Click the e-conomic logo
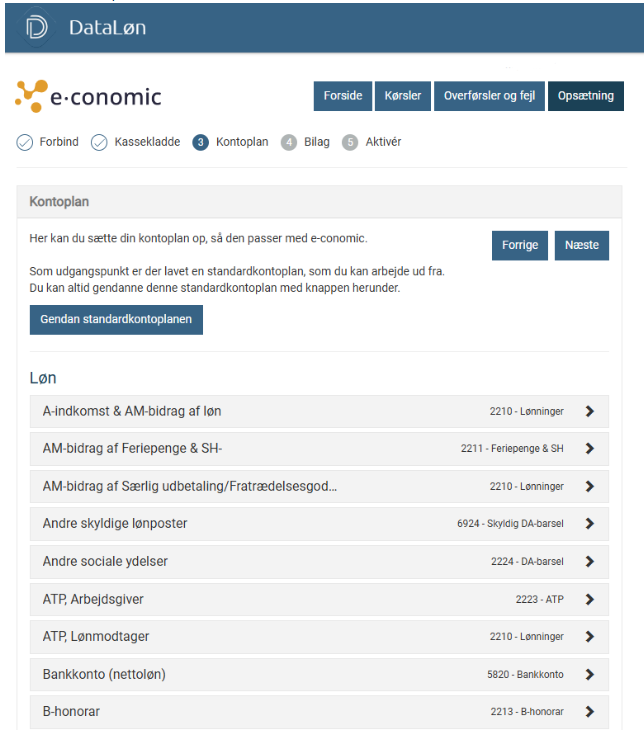Screen dimensions: 644x746 pos(88,96)
